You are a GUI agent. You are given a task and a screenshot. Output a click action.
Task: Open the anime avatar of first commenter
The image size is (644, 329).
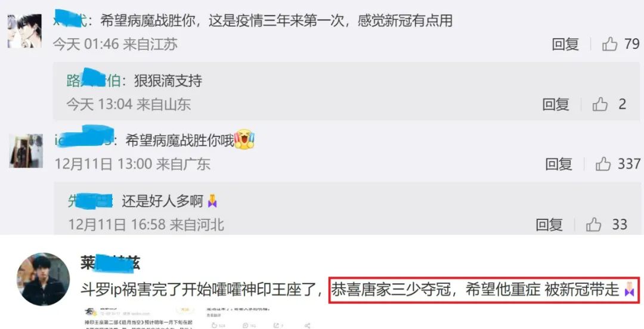coord(24,31)
